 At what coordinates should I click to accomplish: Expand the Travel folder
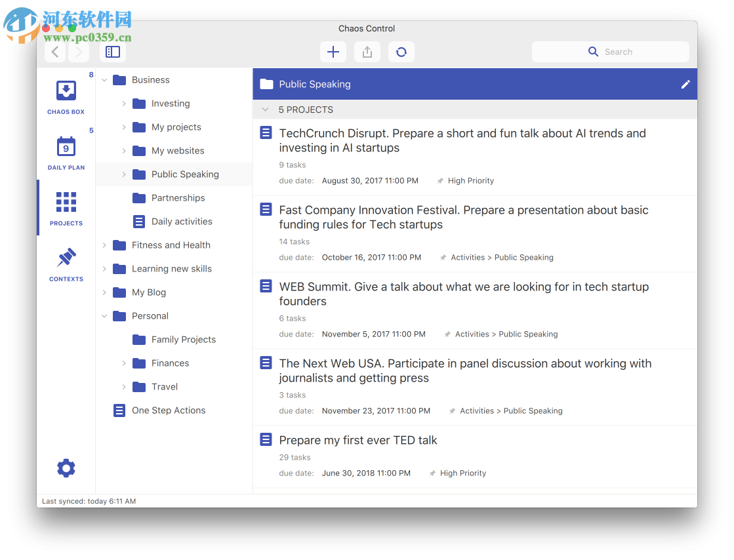pos(125,386)
